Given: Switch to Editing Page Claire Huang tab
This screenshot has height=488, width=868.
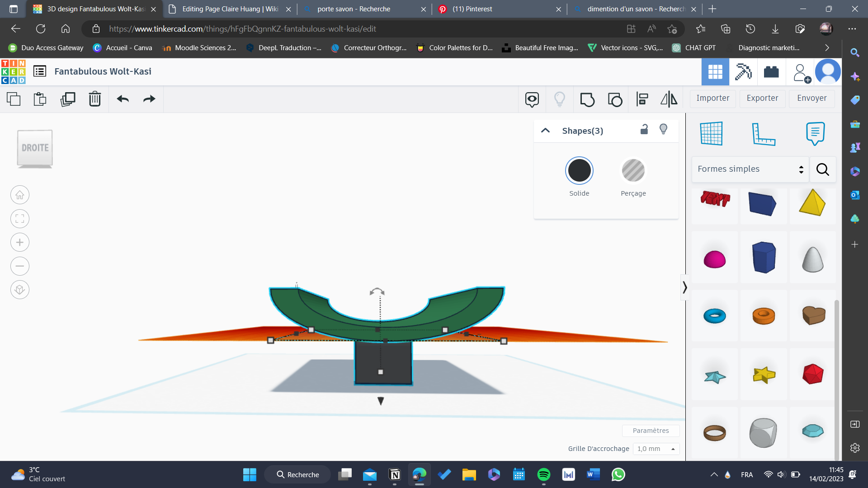Looking at the screenshot, I should [229, 9].
